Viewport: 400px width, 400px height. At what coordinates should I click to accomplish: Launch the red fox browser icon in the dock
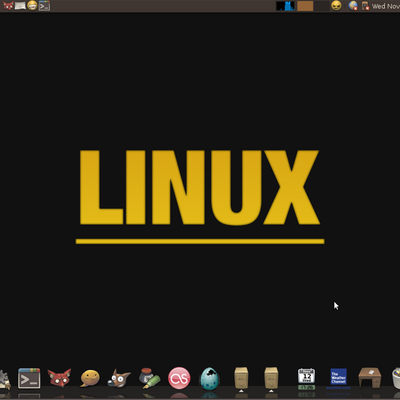[x=59, y=378]
